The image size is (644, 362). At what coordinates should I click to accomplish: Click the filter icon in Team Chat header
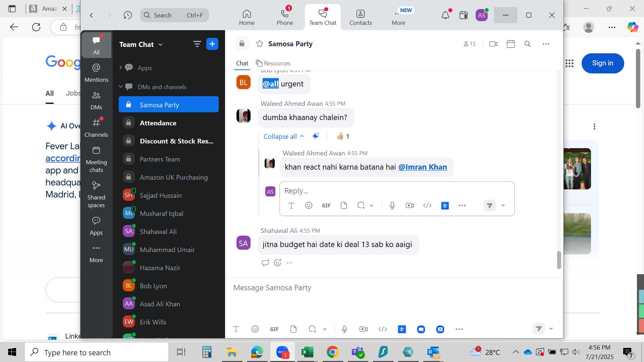[x=197, y=44]
